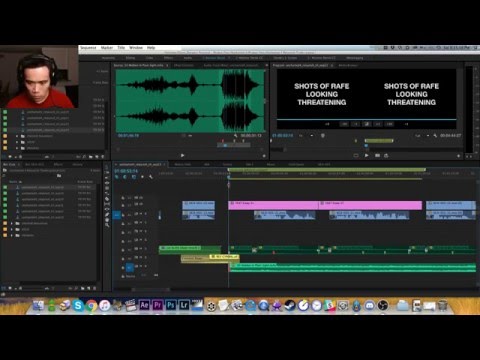The height and width of the screenshot is (360, 480).
Task: Open Program monitor zoom level dropdown
Action: [306, 136]
